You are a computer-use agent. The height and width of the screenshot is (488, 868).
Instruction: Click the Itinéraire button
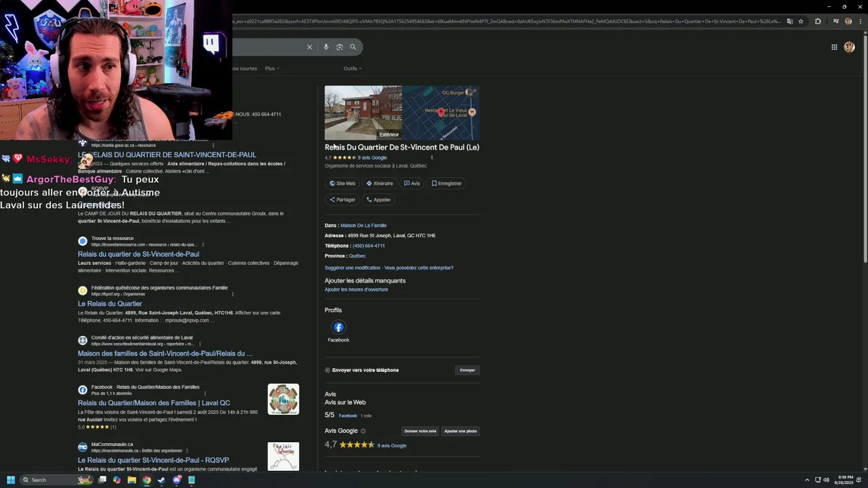click(x=380, y=183)
